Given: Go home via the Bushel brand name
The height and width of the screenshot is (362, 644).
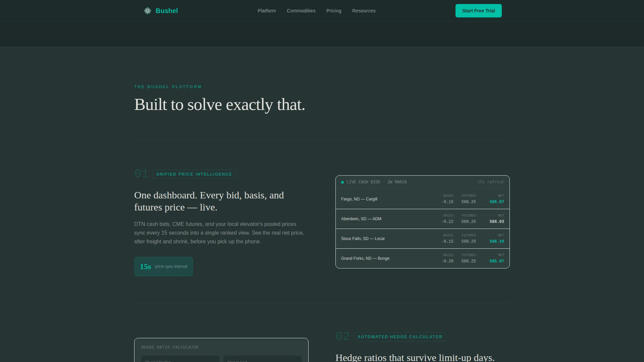Looking at the screenshot, I should pos(167,11).
